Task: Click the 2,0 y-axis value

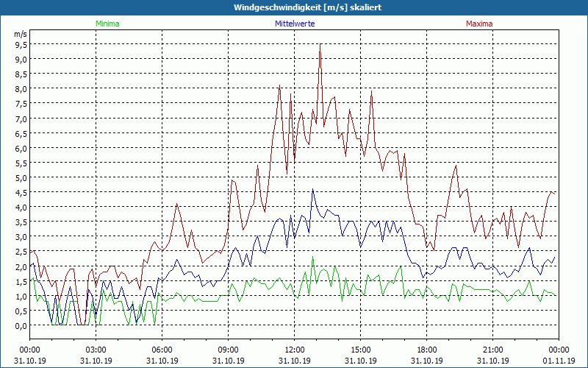Action: tap(21, 266)
